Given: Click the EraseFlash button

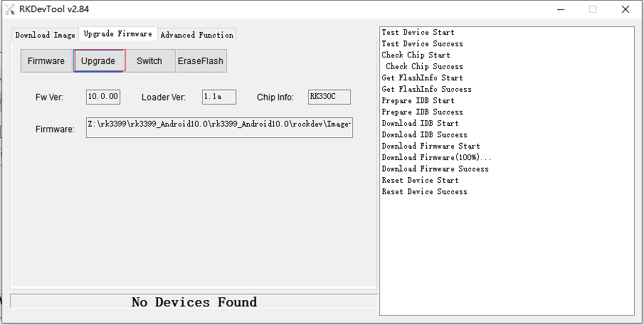Looking at the screenshot, I should 201,60.
